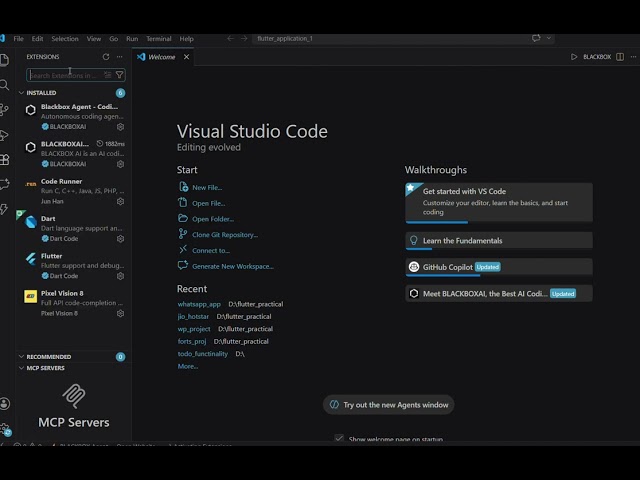Image resolution: width=640 pixels, height=480 pixels.
Task: Go back with the navigation arrow
Action: 230,38
